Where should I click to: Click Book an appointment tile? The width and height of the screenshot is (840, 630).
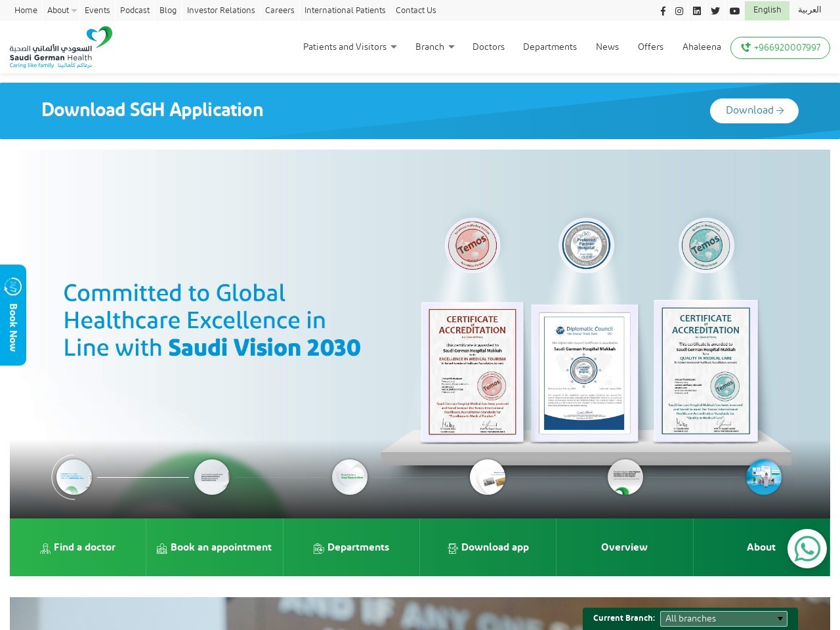point(215,547)
